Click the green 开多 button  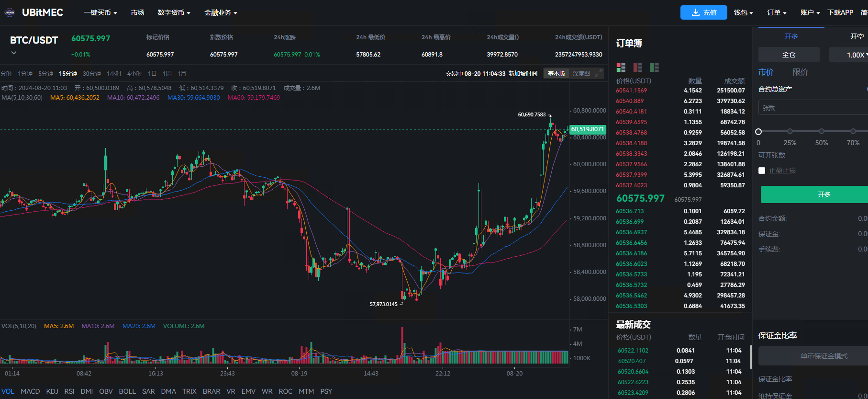tap(823, 194)
